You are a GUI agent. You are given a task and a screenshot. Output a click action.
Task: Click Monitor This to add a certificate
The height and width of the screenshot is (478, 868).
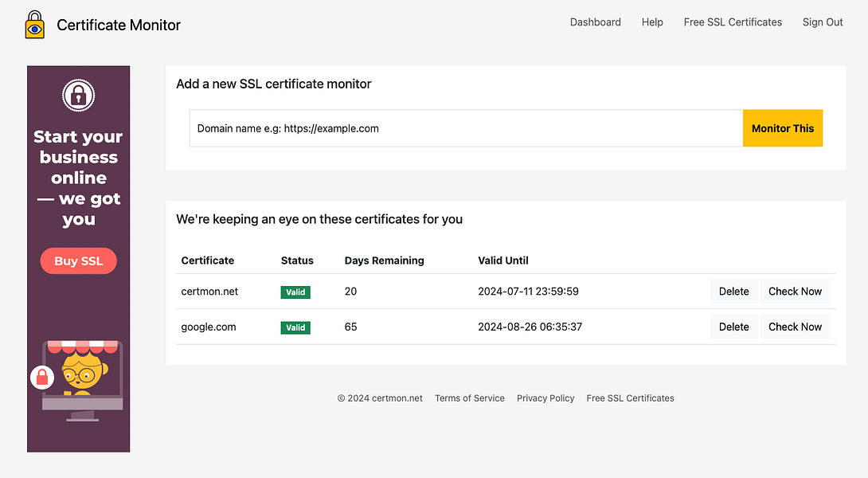783,128
